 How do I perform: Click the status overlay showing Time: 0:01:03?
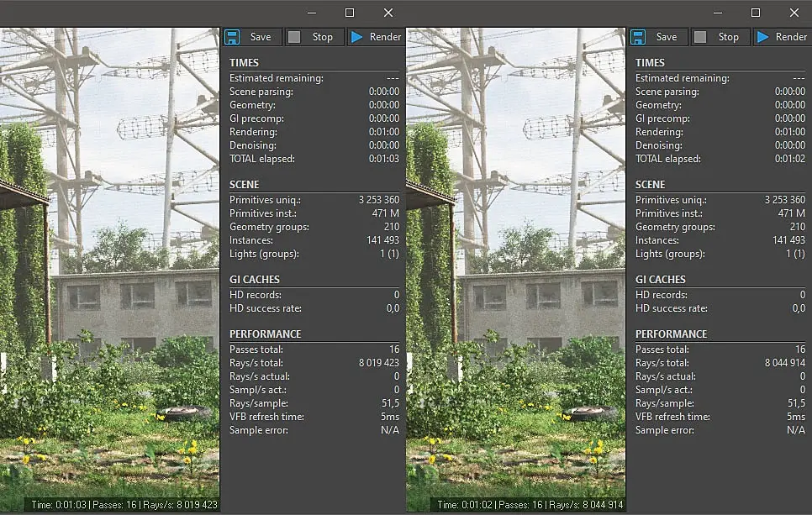[x=124, y=504]
